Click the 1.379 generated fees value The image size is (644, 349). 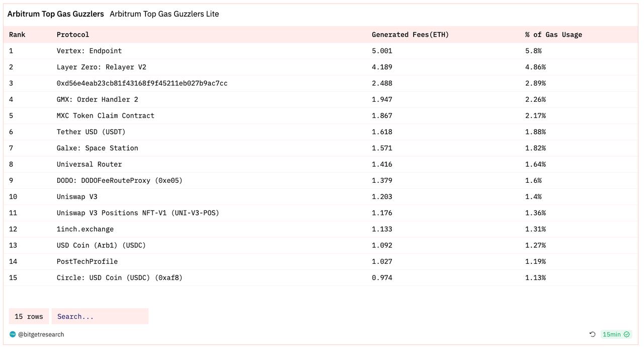coord(382,180)
